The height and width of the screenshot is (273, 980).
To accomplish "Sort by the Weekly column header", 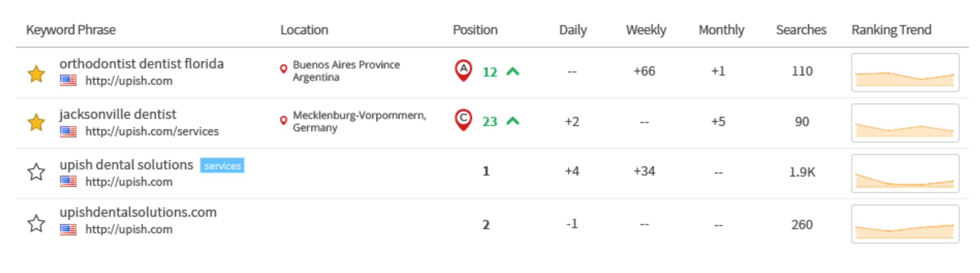I will tap(646, 30).
